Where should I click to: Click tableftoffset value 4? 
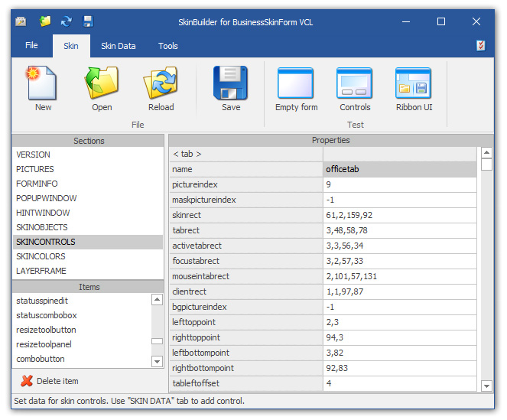pyautogui.click(x=400, y=383)
